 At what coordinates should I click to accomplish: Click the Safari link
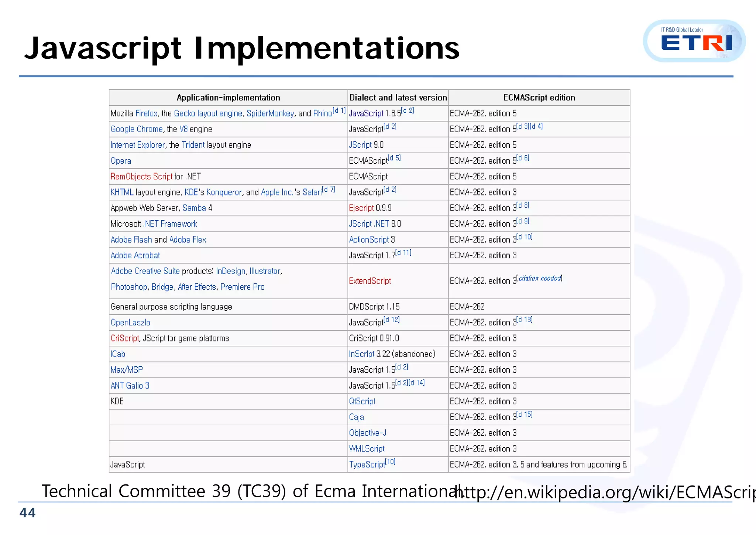312,192
